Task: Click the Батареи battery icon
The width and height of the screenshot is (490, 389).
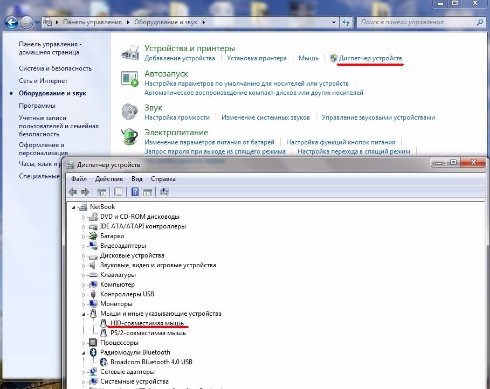Action: coord(93,236)
